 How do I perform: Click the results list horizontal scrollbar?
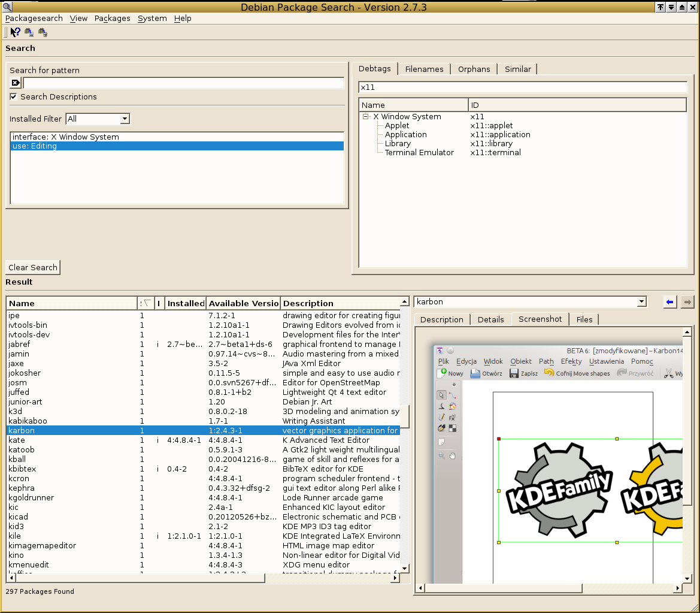click(x=140, y=578)
